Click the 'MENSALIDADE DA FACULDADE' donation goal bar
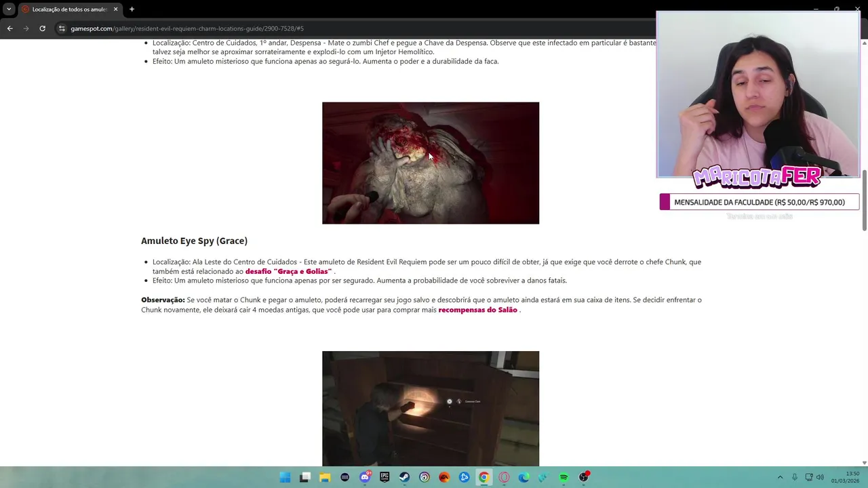This screenshot has height=488, width=868. coord(759,202)
